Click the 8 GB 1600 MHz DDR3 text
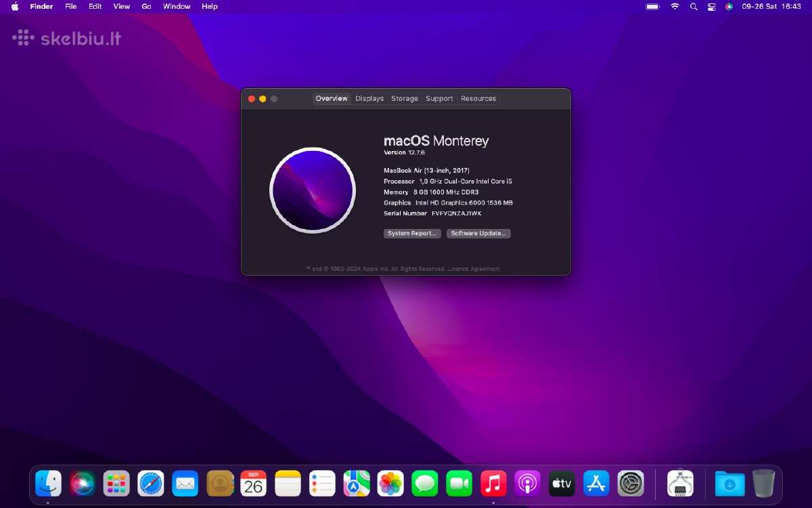This screenshot has height=508, width=812. click(x=446, y=192)
